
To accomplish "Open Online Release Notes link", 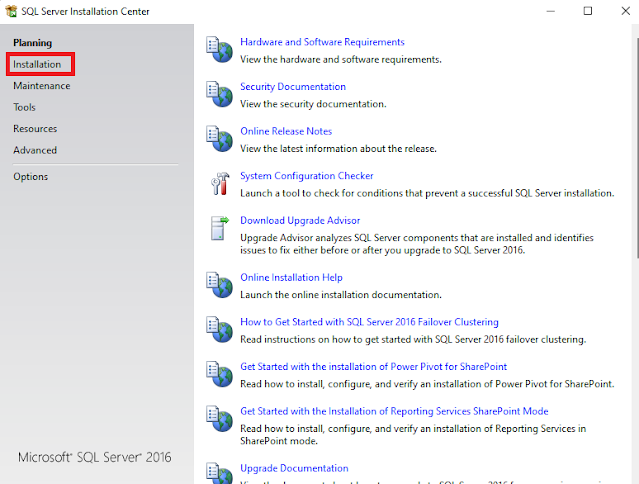I will 286,131.
